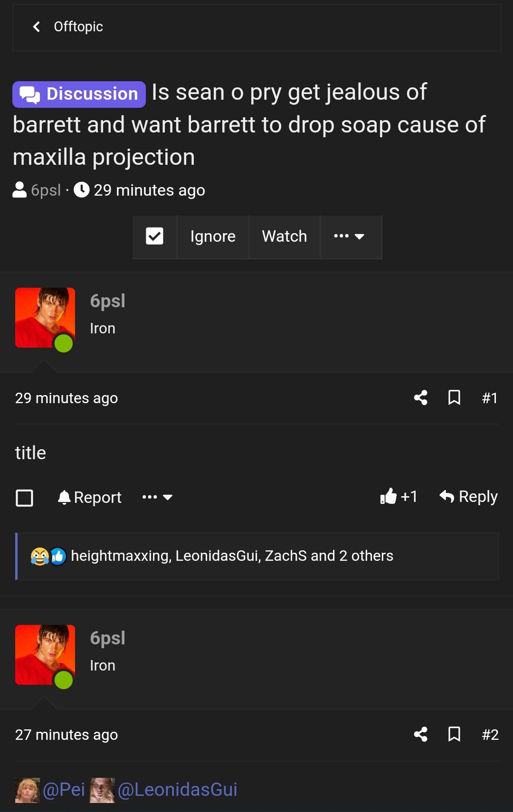
Task: Reply to post #1
Action: point(468,497)
